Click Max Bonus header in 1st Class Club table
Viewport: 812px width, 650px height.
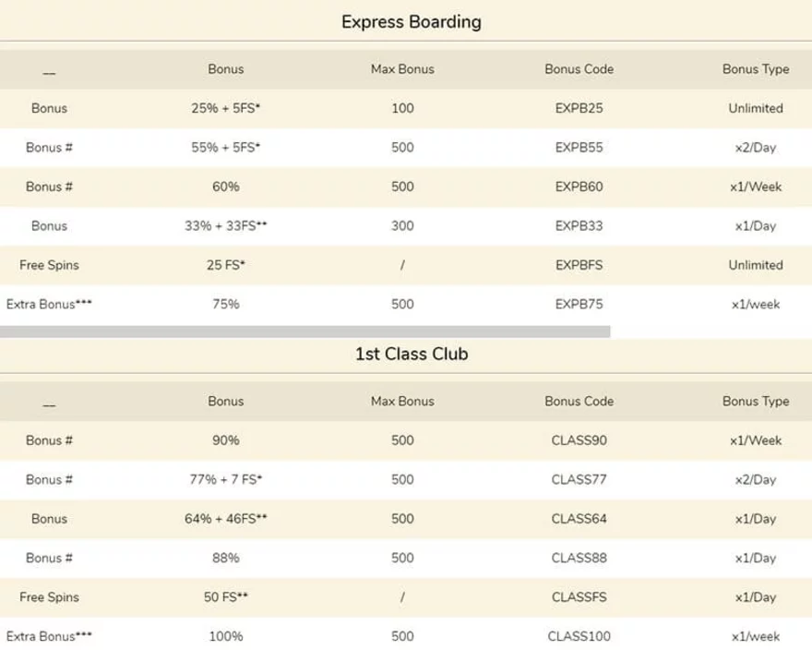click(x=402, y=402)
